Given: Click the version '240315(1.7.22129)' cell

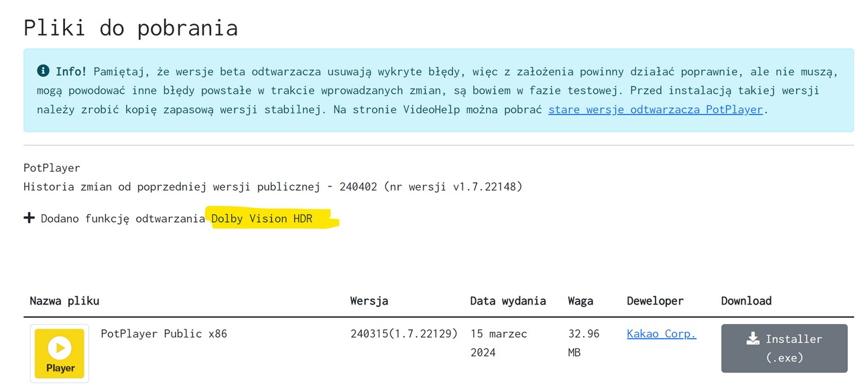Looking at the screenshot, I should [x=404, y=333].
